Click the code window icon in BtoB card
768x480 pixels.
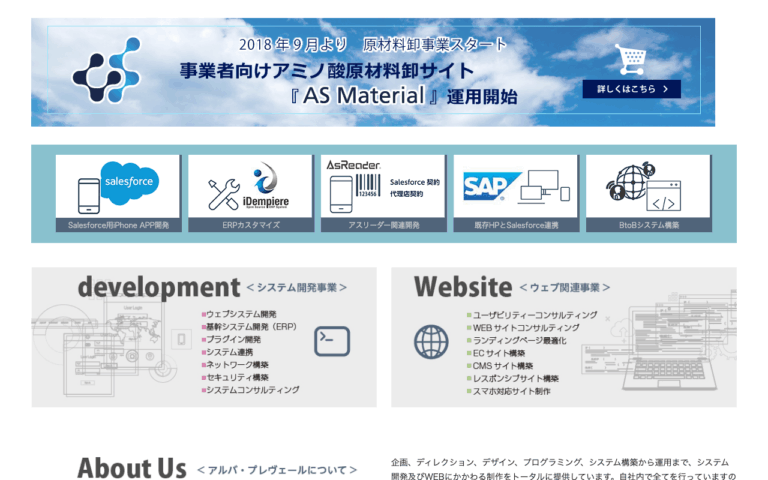click(663, 196)
